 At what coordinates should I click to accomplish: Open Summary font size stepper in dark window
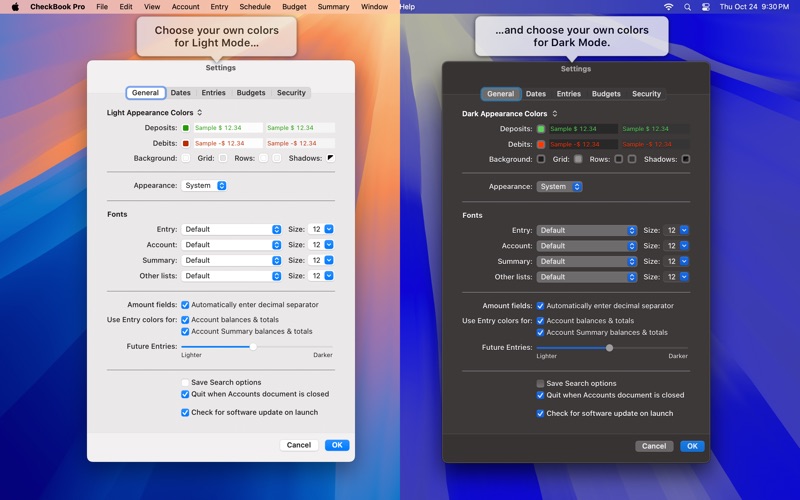click(684, 261)
